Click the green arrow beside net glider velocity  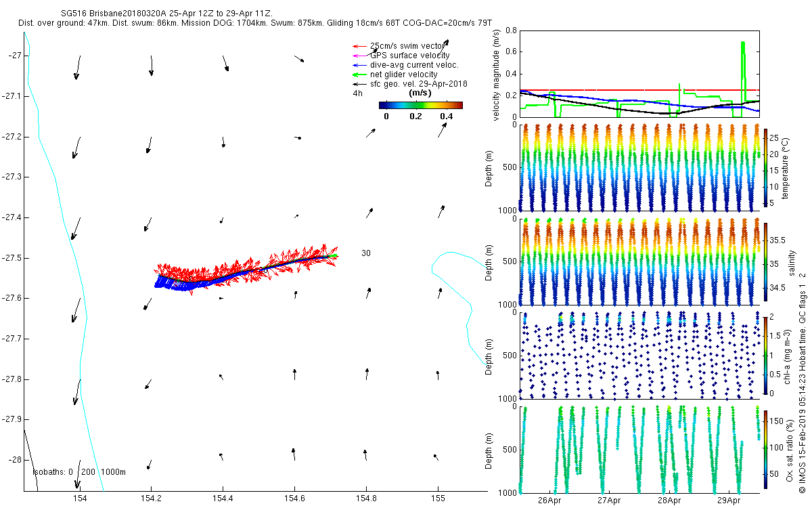click(359, 75)
